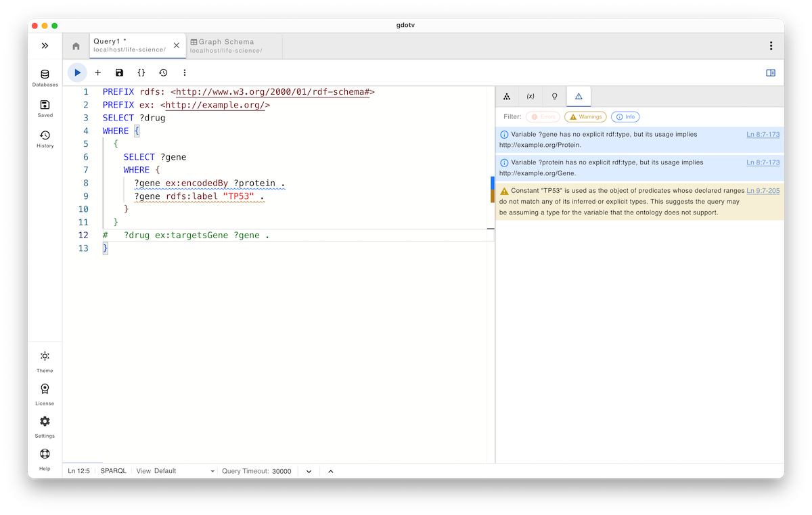Format the query with curly braces icon

coord(141,72)
